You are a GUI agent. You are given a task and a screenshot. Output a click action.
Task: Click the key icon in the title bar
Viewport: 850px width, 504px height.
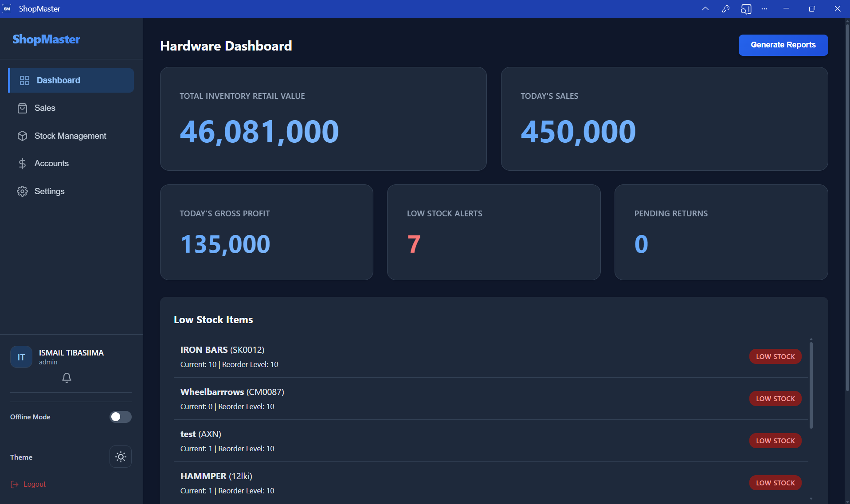726,8
